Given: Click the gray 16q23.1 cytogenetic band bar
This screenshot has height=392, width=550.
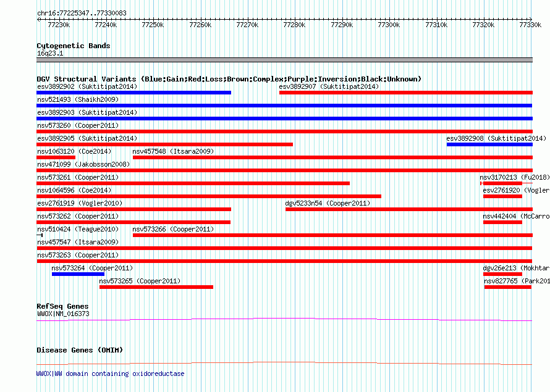Looking at the screenshot, I should [284, 60].
